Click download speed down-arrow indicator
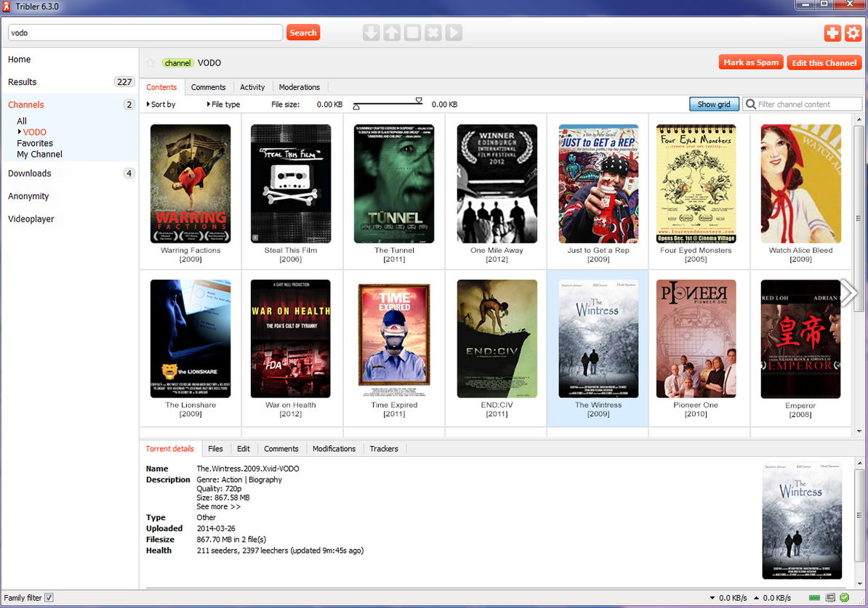 point(712,598)
